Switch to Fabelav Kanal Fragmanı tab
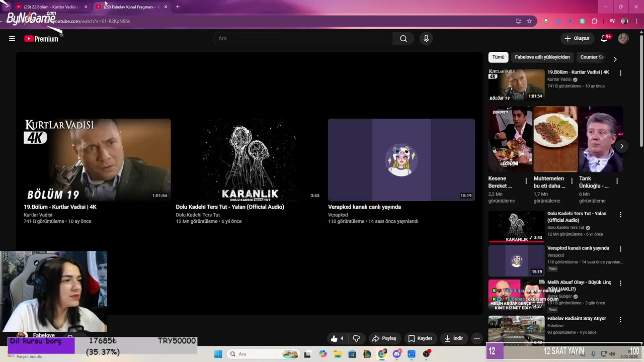 pos(132,7)
